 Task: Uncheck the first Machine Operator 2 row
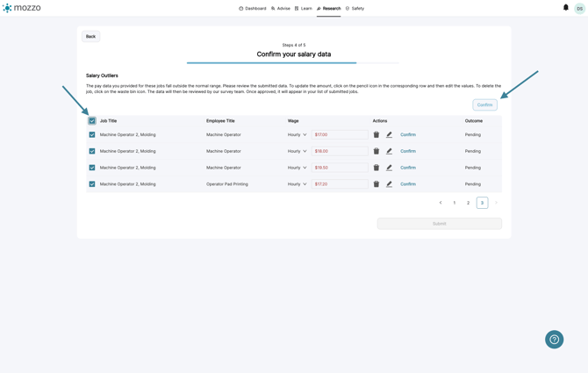pos(92,135)
